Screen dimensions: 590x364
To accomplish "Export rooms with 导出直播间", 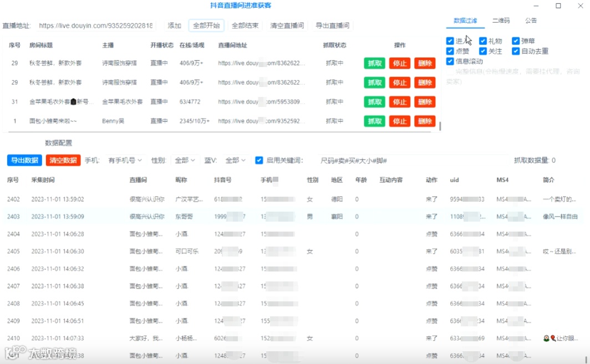I will click(x=332, y=25).
